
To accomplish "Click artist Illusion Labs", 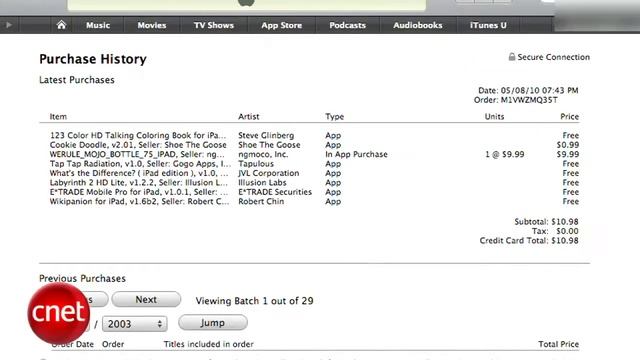I will coord(262,182).
